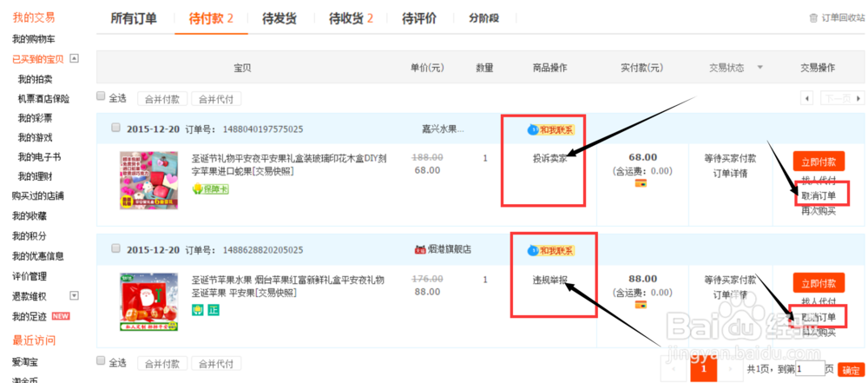Click current page 1 button
The height and width of the screenshot is (383, 868).
[704, 368]
